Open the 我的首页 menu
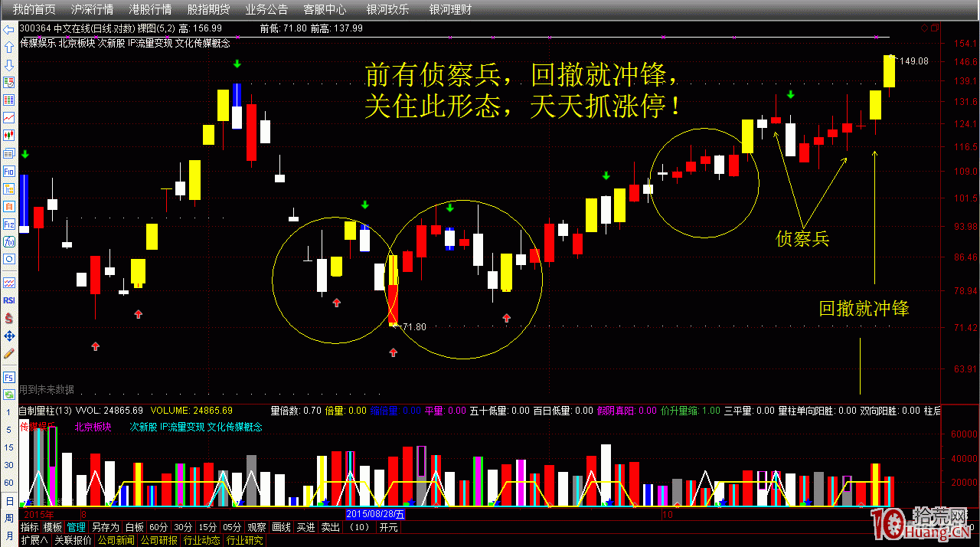980x547 pixels. click(x=34, y=10)
